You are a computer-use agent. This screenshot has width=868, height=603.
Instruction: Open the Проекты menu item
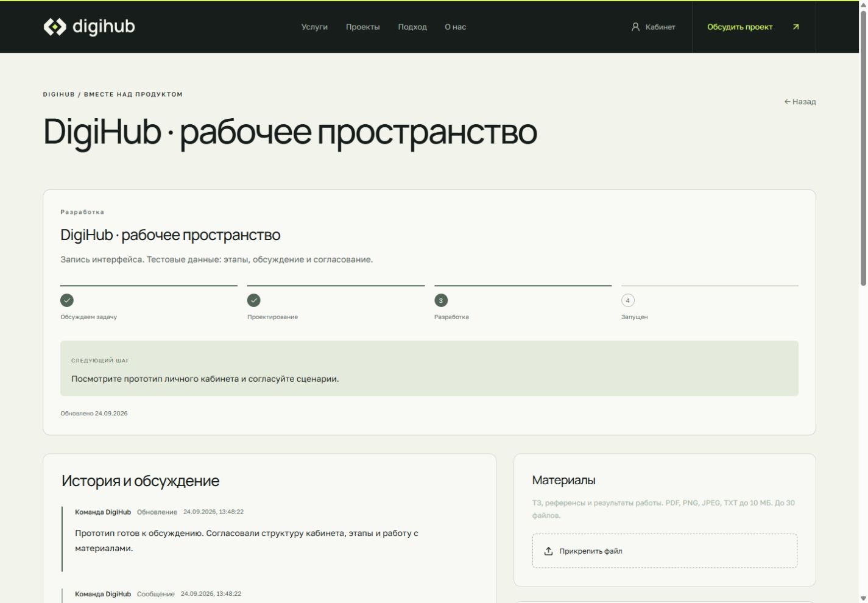363,27
